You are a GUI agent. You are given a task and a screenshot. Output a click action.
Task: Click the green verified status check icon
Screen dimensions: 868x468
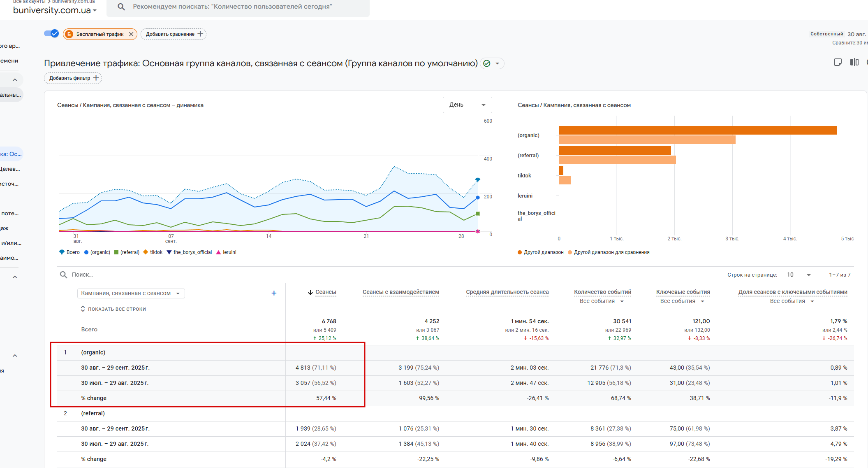click(x=487, y=63)
